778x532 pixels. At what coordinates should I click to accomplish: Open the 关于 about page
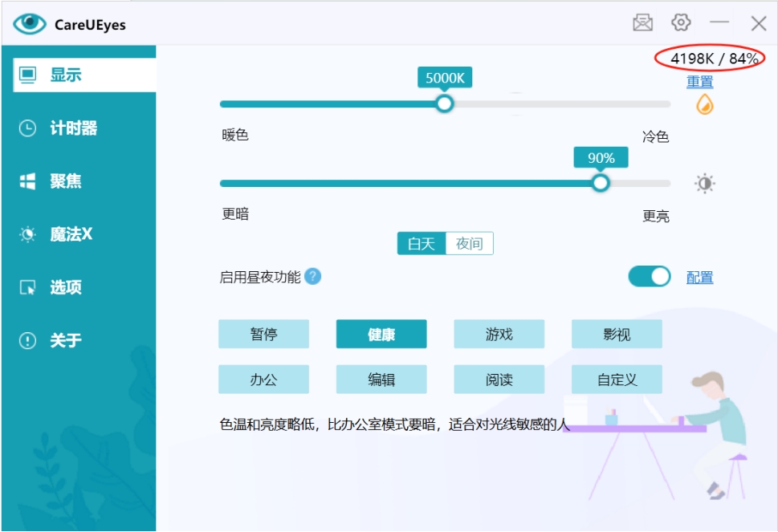[x=64, y=340]
